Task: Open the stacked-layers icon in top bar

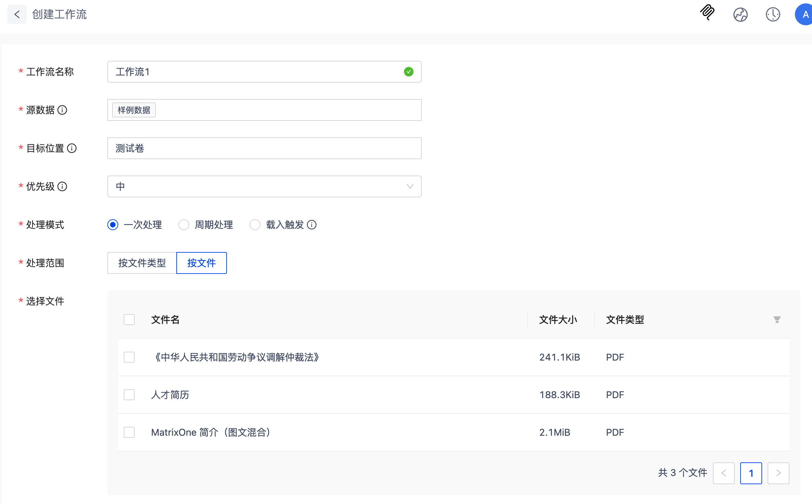Action: click(x=707, y=13)
